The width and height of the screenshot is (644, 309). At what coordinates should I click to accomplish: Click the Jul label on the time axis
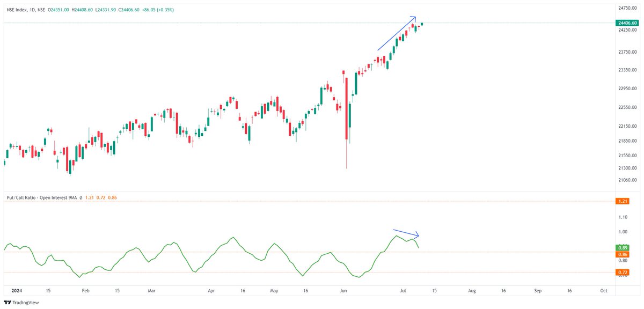(402, 290)
